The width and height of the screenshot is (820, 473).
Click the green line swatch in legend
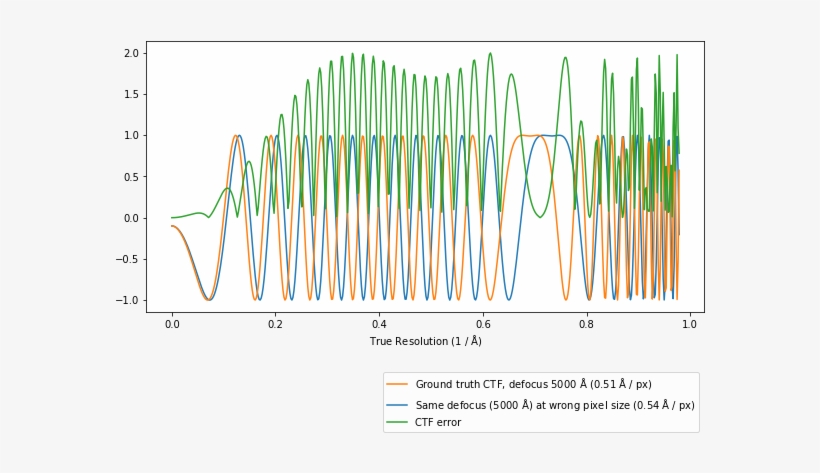(399, 423)
